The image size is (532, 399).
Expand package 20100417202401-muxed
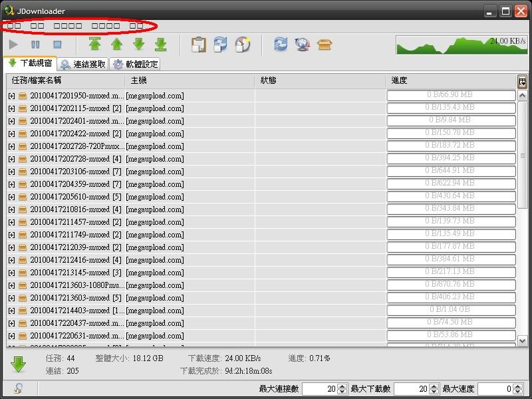pyautogui.click(x=11, y=121)
